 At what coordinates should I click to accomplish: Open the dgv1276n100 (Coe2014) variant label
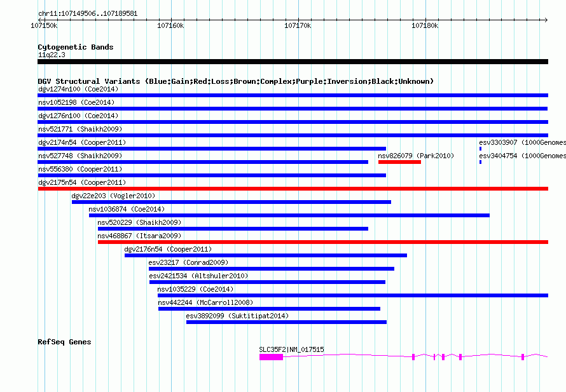pyautogui.click(x=78, y=116)
